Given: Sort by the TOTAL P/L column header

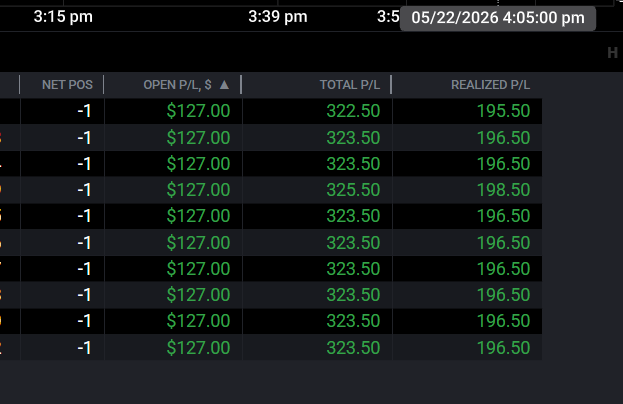Looking at the screenshot, I should tap(350, 85).
